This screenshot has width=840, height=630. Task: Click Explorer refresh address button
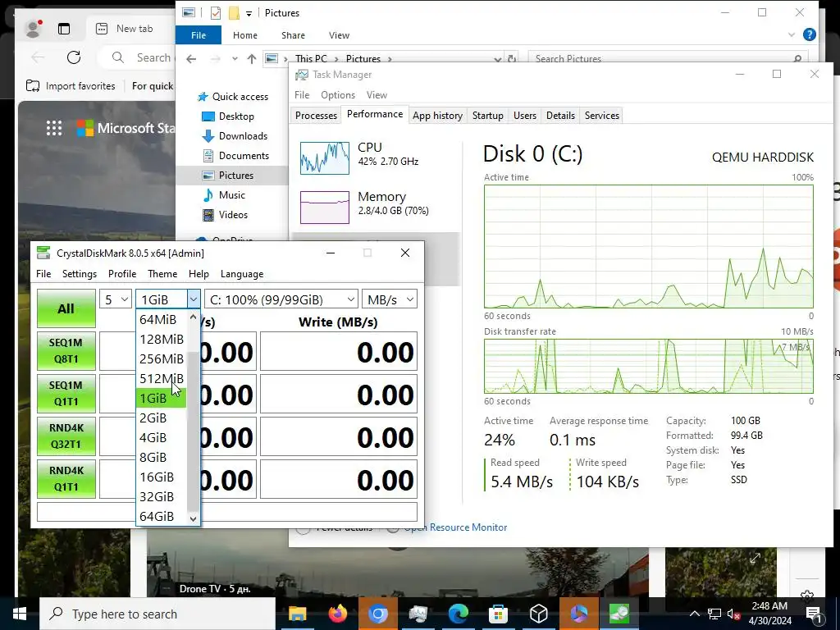coord(512,59)
